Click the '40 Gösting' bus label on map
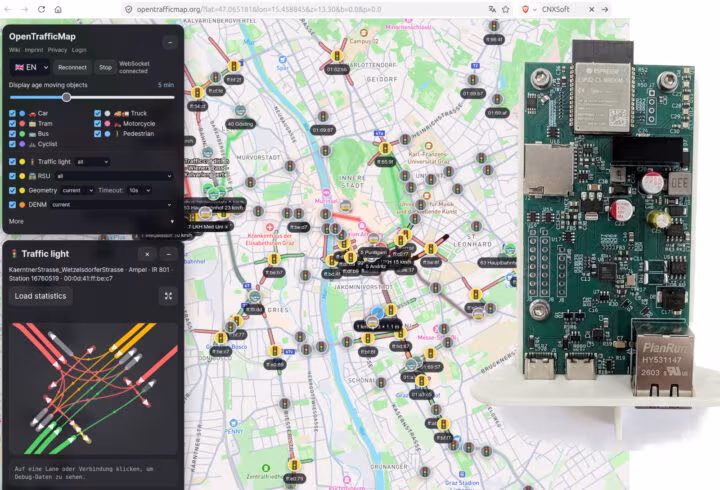 click(x=241, y=124)
